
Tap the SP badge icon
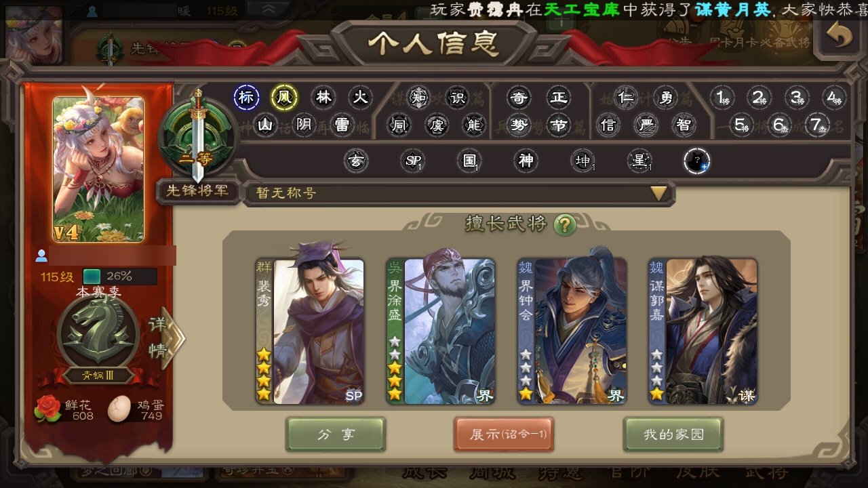413,161
